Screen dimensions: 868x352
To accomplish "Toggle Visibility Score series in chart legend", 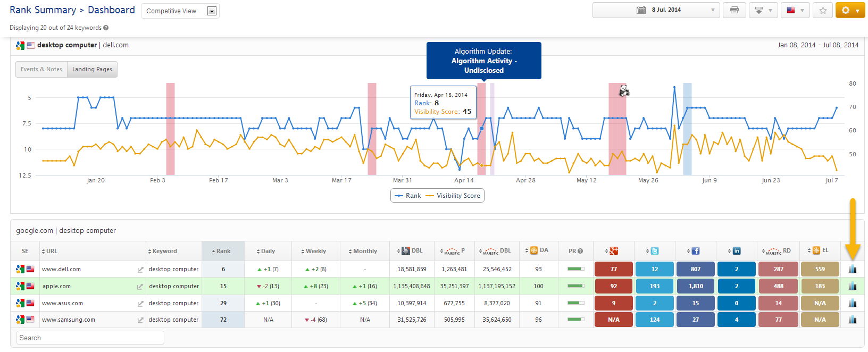I will 453,196.
